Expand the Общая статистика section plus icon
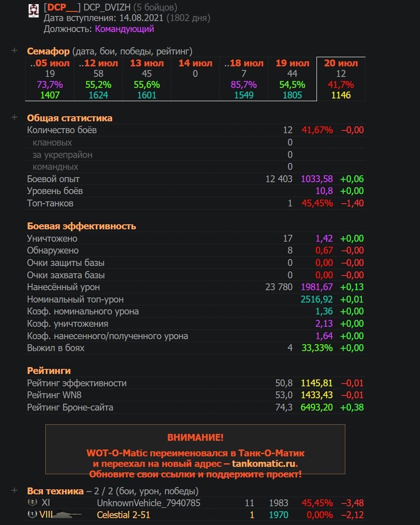This screenshot has width=420, height=525. click(x=14, y=117)
